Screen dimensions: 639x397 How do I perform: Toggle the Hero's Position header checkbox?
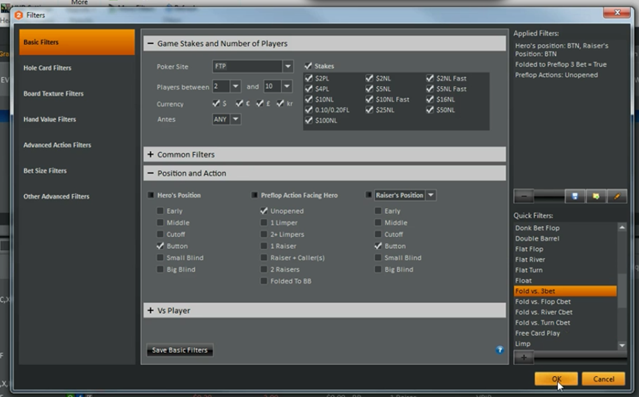click(x=151, y=195)
